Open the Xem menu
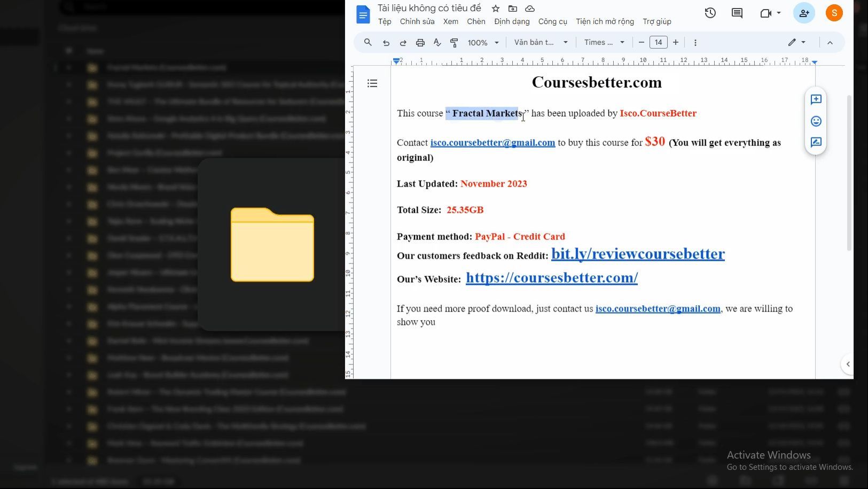868x489 pixels. [451, 21]
